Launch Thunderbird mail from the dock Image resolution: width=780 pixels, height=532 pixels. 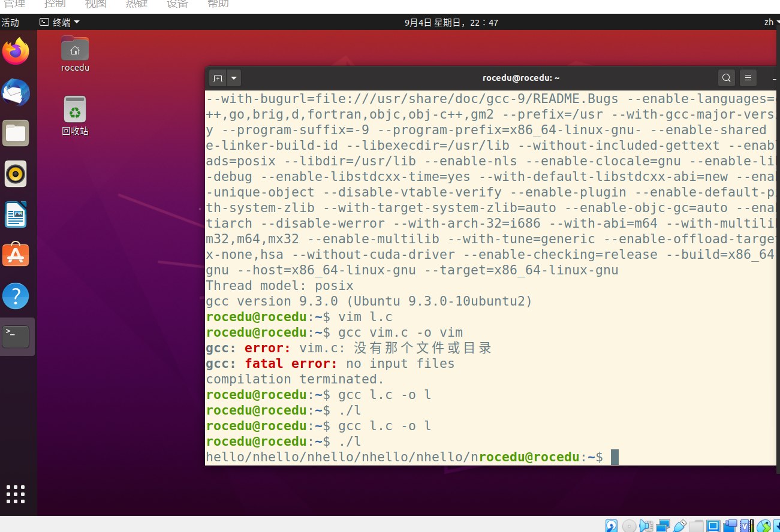point(16,92)
